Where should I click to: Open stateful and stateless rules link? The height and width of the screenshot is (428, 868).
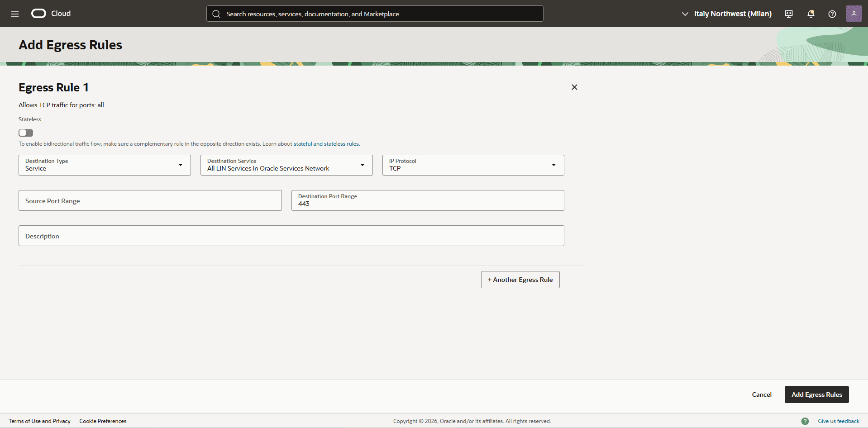pyautogui.click(x=326, y=144)
